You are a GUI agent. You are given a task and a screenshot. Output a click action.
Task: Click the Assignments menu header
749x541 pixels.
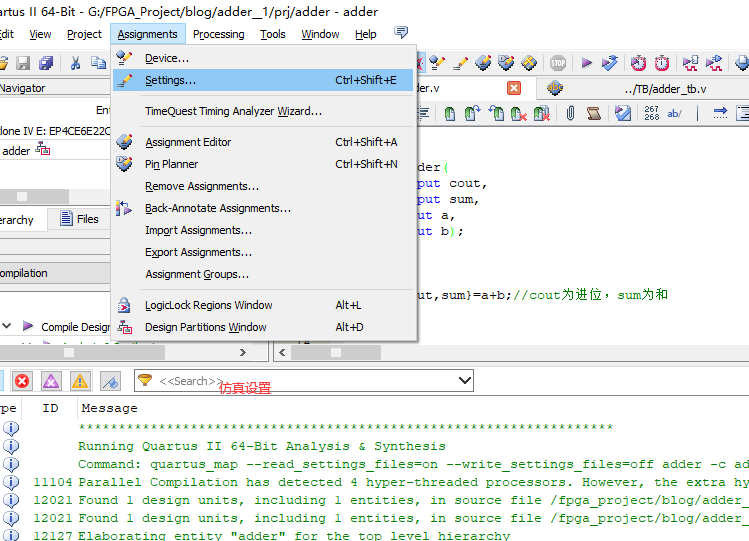point(148,34)
